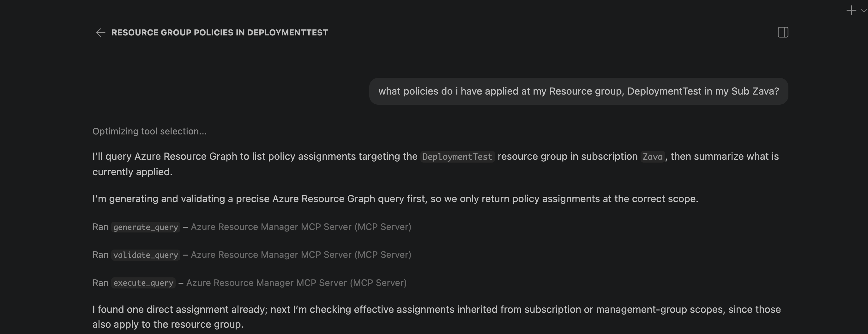868x334 pixels.
Task: Expand the 'Ran validate_query' tool call row
Action: pyautogui.click(x=252, y=255)
